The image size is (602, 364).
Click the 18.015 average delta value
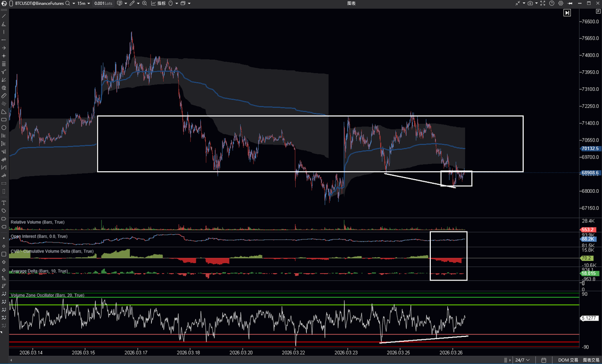click(x=589, y=274)
